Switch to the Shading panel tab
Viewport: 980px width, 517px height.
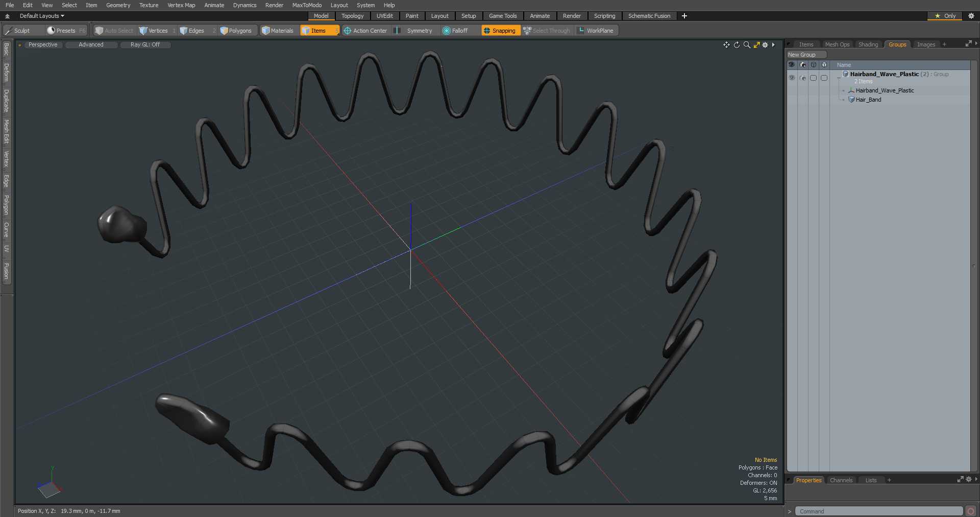click(x=868, y=44)
